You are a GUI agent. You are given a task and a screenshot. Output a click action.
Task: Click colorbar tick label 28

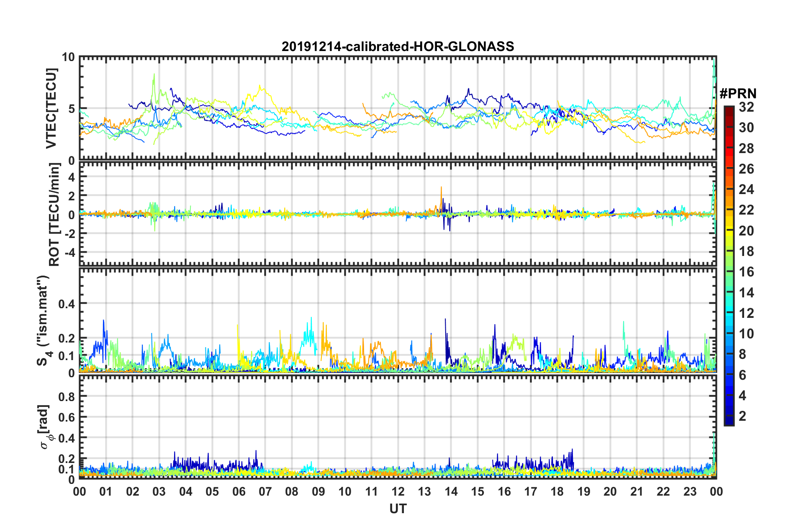click(746, 148)
